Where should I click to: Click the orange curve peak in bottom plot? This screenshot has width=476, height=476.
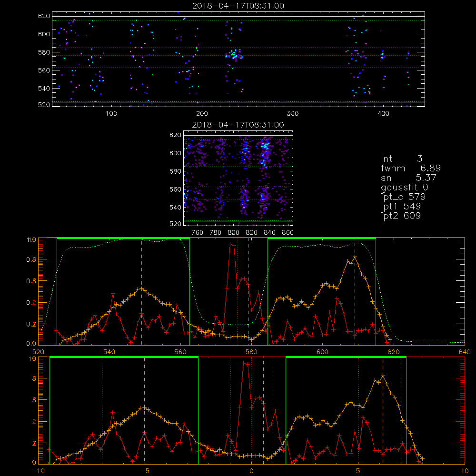383,376
